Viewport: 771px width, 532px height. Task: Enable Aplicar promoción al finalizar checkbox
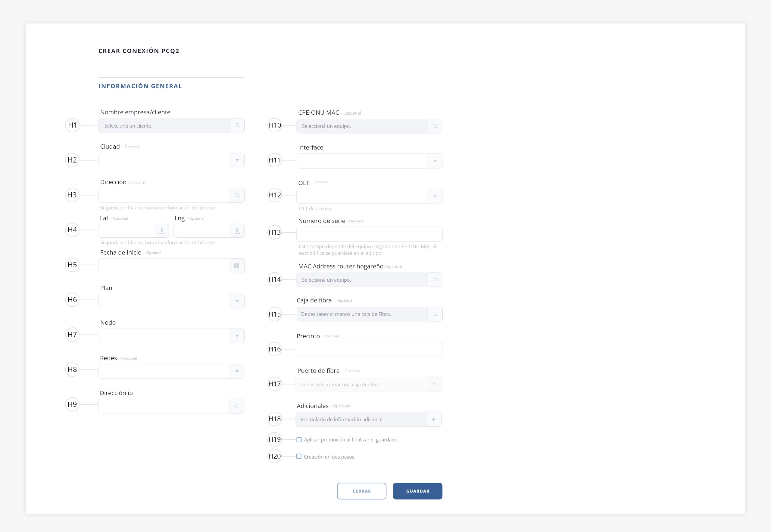coord(299,440)
